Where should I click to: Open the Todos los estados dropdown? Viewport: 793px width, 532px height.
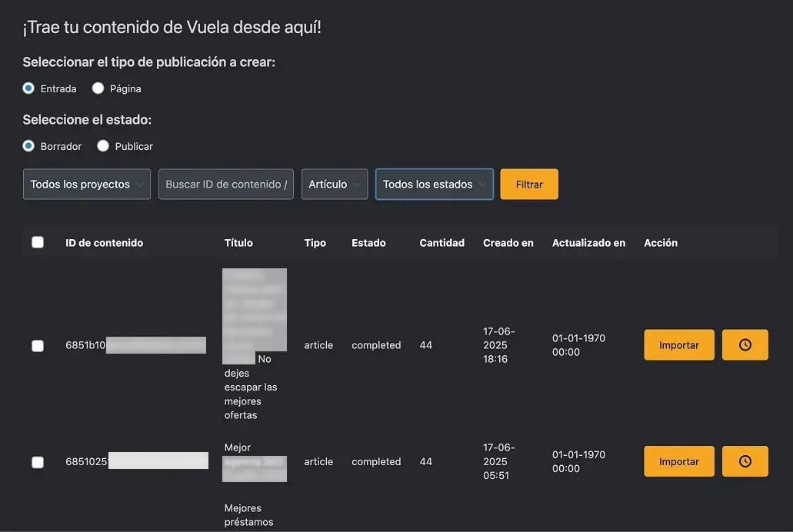click(x=434, y=184)
